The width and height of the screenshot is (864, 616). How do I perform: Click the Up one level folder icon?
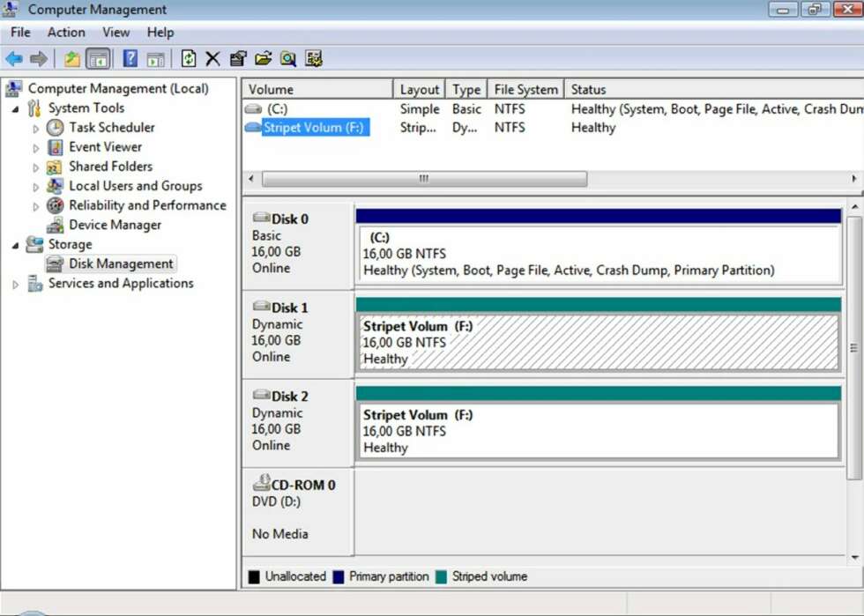(72, 58)
